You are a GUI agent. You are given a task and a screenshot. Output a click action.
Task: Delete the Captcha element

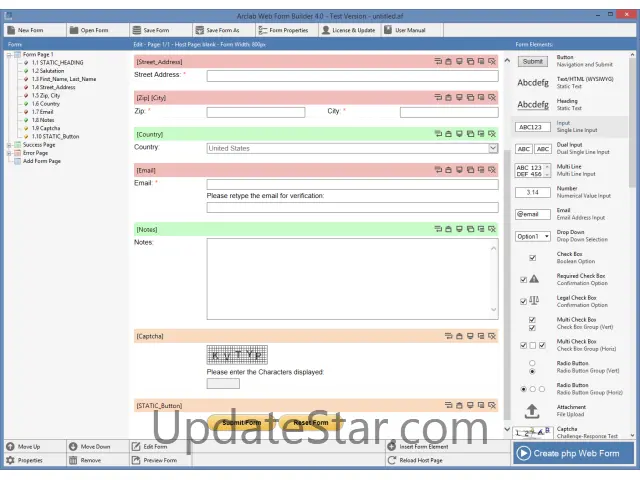click(x=492, y=336)
